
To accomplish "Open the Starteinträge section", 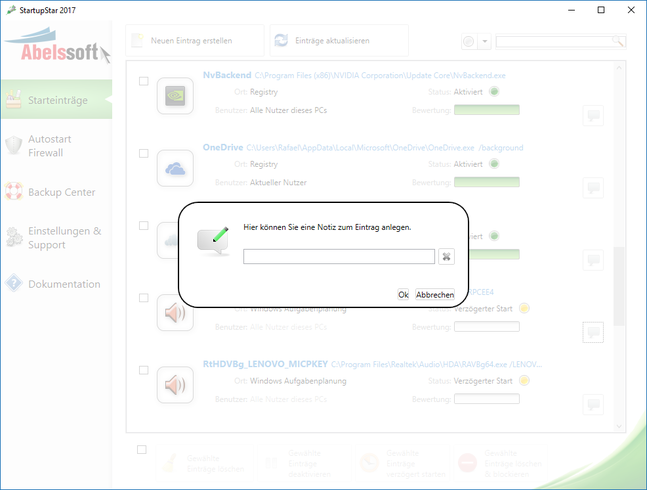I will click(57, 99).
